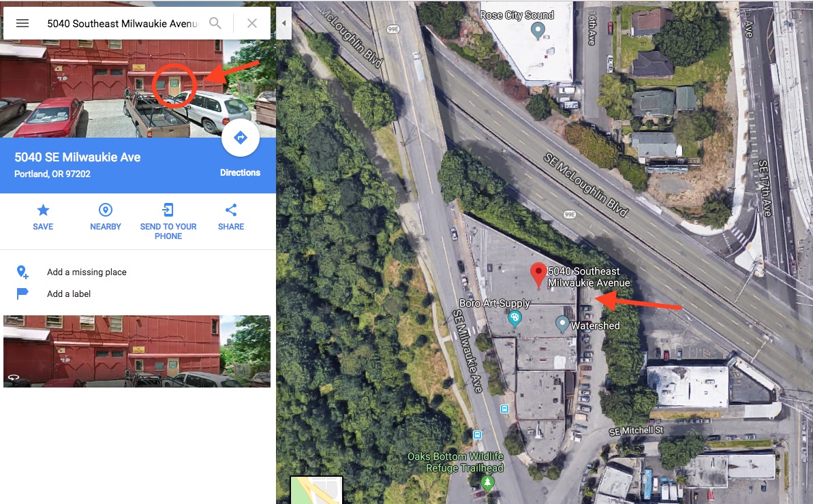This screenshot has height=504, width=813.
Task: Click the search magnifier icon
Action: [x=215, y=23]
